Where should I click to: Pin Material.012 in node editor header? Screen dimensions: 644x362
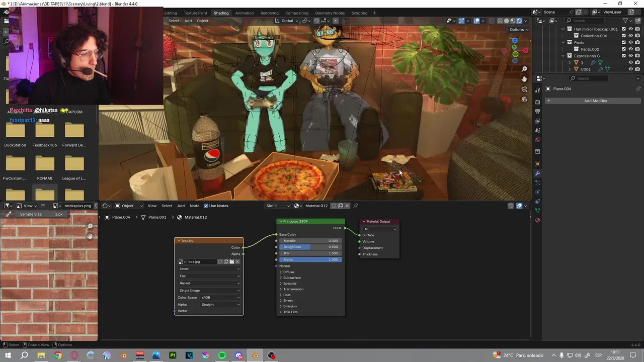point(355,206)
